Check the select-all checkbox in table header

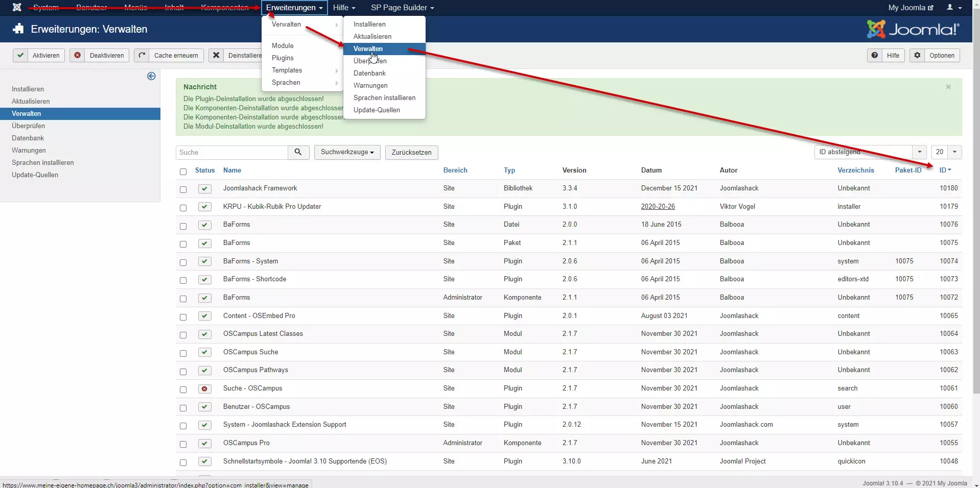point(183,172)
